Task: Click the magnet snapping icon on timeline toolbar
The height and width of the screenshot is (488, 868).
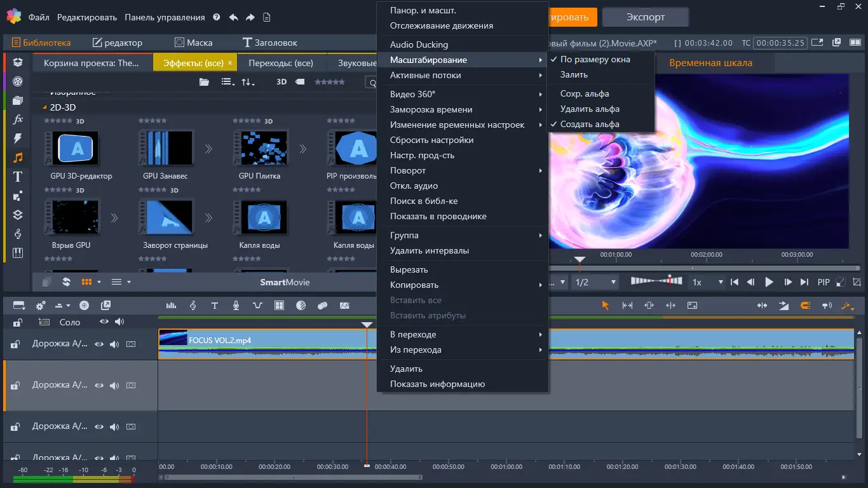Action: point(805,306)
